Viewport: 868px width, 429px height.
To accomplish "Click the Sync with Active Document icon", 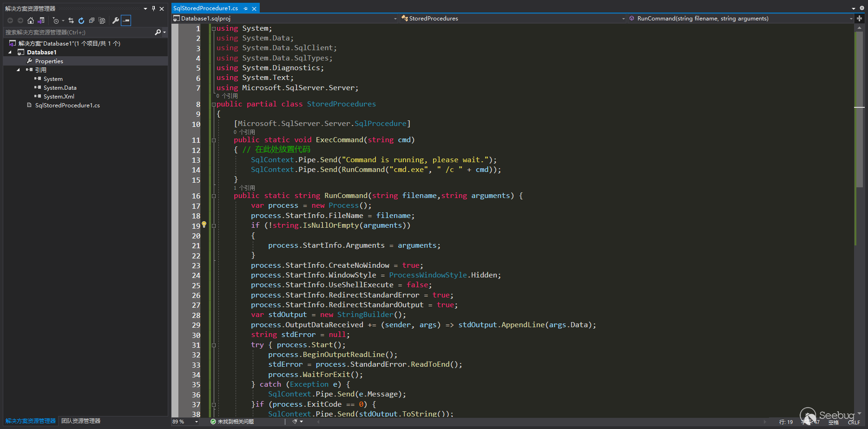I will pyautogui.click(x=71, y=20).
